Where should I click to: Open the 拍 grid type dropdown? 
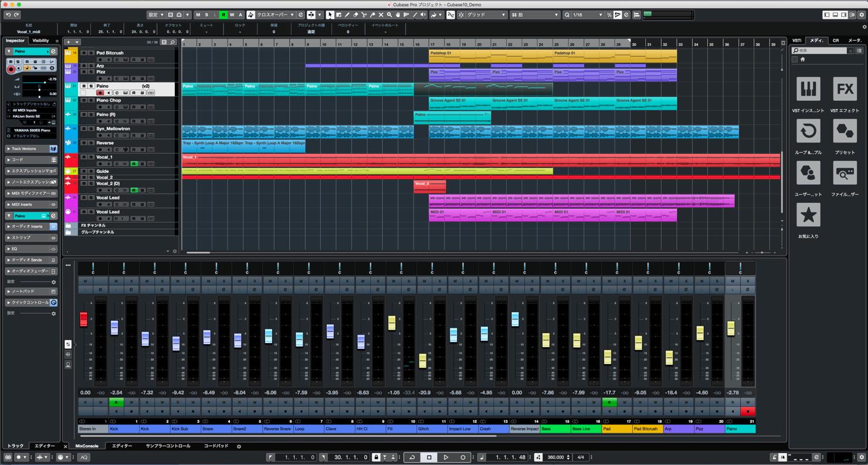click(x=535, y=15)
